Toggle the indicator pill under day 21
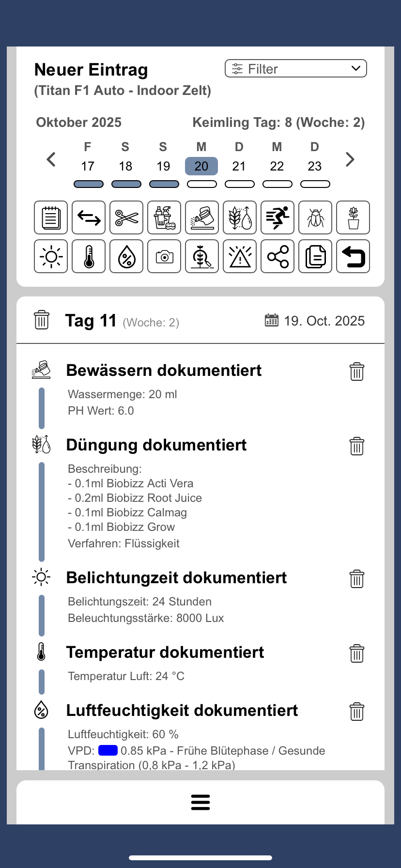The width and height of the screenshot is (401, 868). tap(239, 184)
